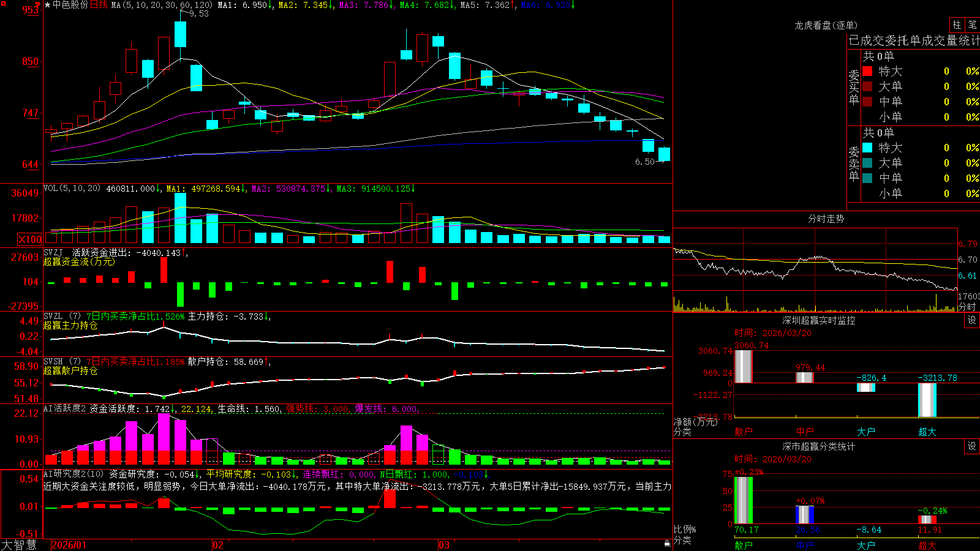
Task: Click the 散户持仓: 58.669 readout
Action: click(228, 362)
